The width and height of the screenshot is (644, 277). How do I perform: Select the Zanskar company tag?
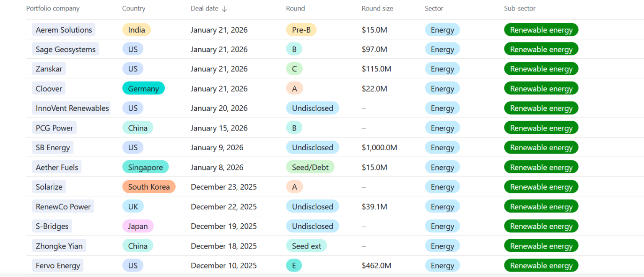(49, 69)
